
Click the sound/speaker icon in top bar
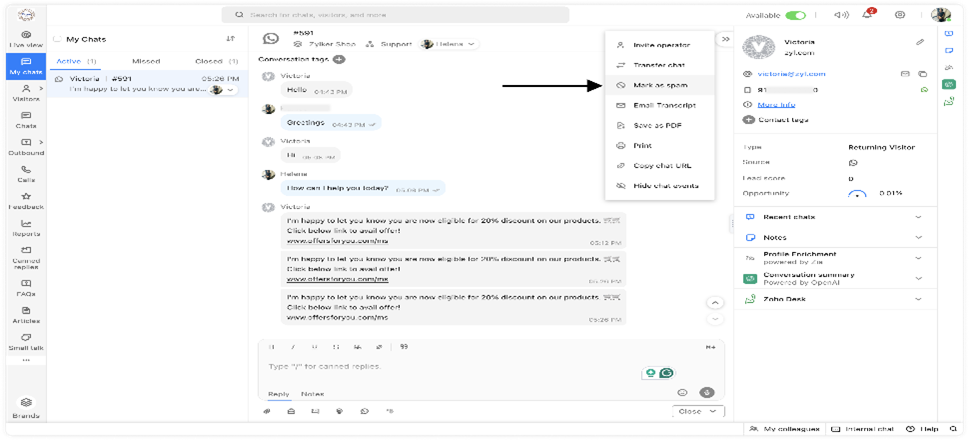(839, 15)
